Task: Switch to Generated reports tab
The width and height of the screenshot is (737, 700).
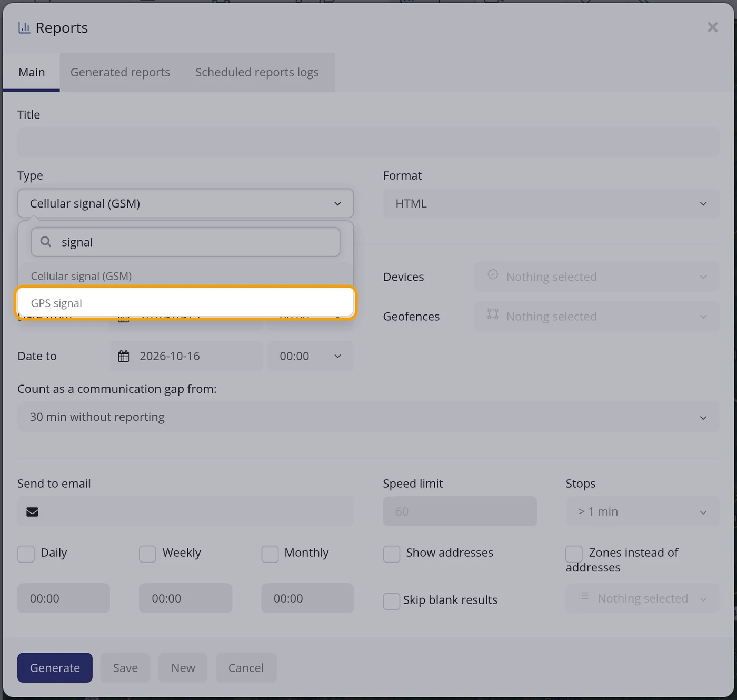Action: click(120, 72)
